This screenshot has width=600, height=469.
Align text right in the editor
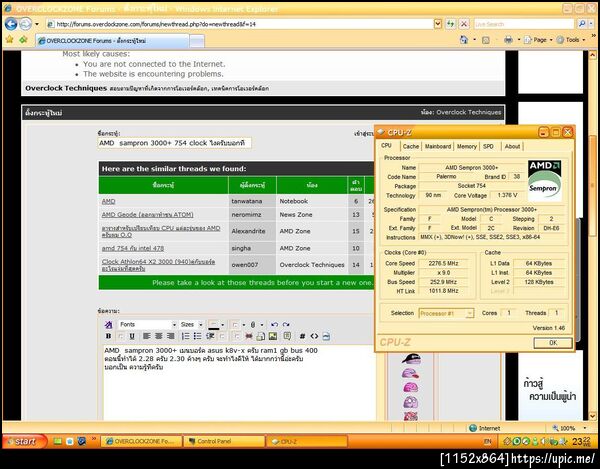point(171,336)
